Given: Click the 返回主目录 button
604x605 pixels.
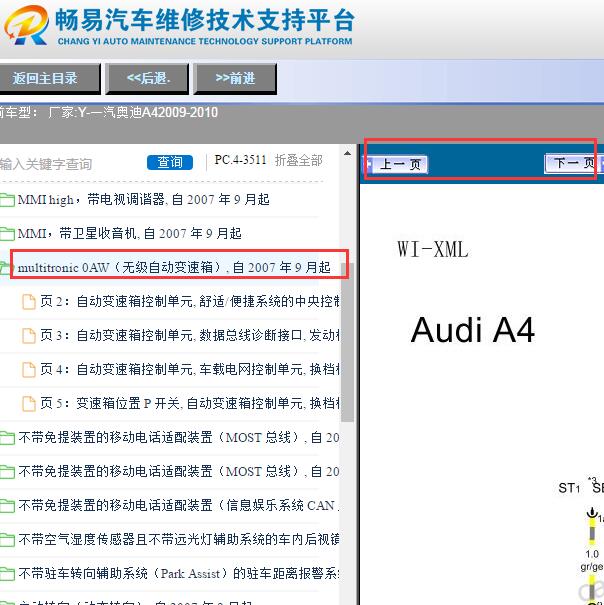Looking at the screenshot, I should 48,79.
